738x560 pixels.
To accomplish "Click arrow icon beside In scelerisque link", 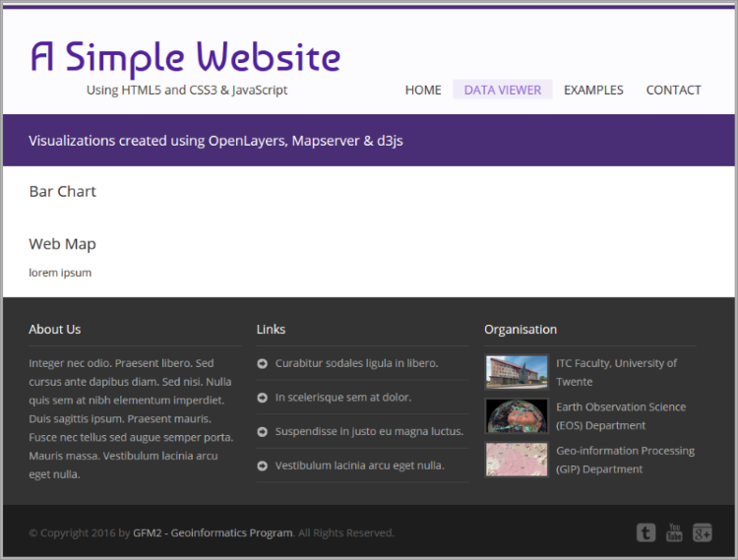I will (x=262, y=398).
